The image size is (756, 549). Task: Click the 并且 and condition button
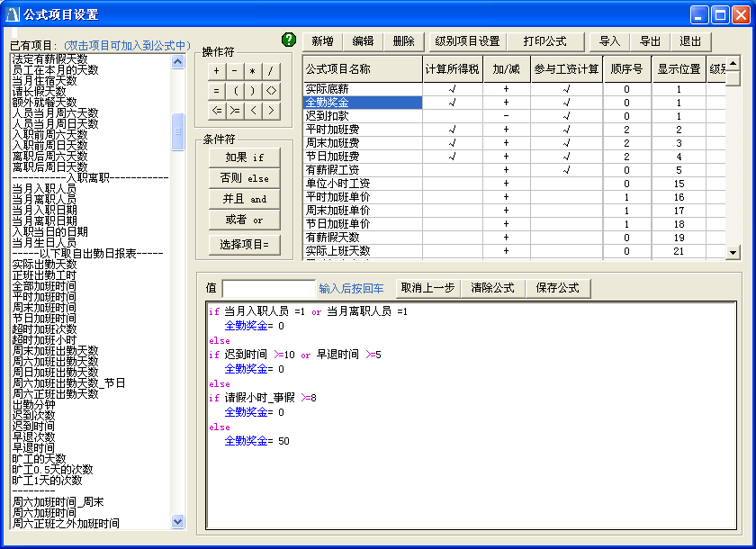(x=245, y=199)
